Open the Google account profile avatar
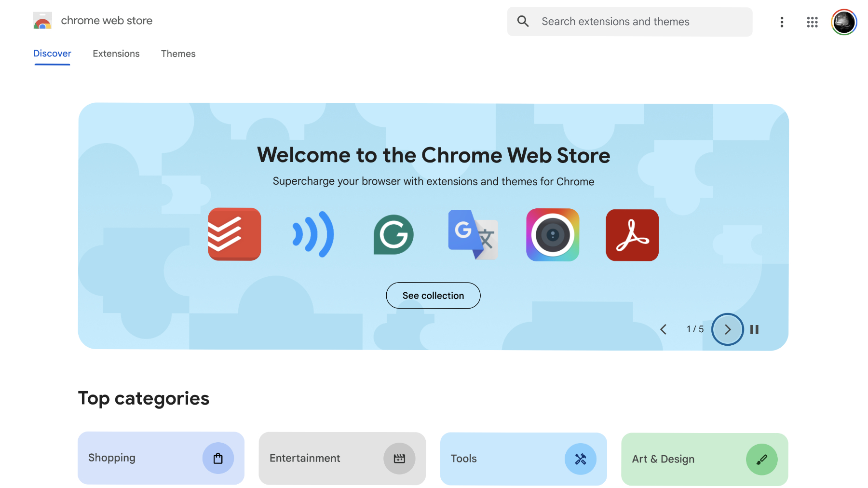Viewport: 868px width, 488px height. 843,22
